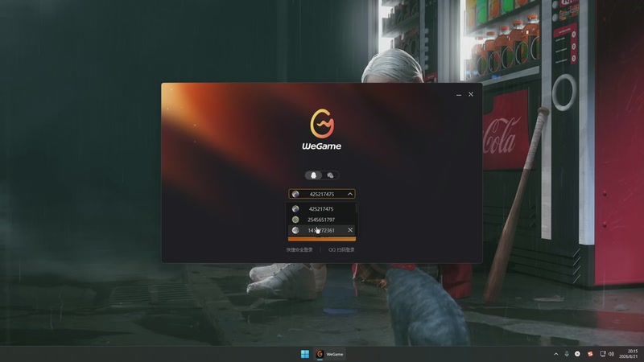Screen dimensions: 644x362
Task: Click white circular X tray icon
Action: (x=577, y=354)
